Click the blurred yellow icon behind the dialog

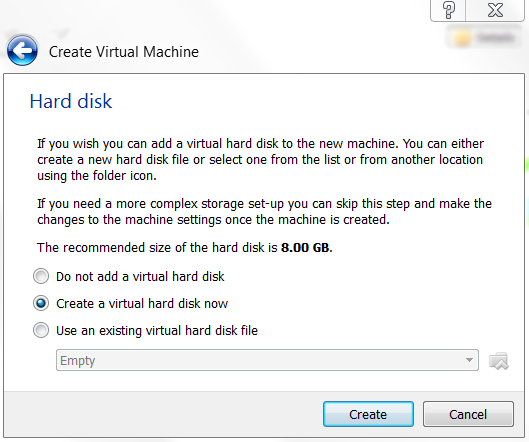[463, 38]
